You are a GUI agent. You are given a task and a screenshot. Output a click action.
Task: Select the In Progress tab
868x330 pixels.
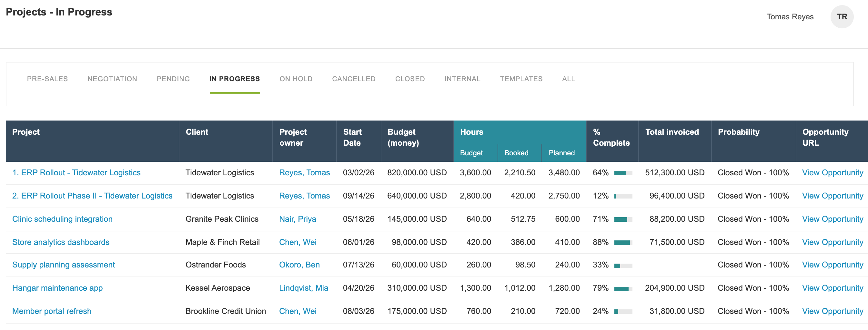tap(235, 79)
